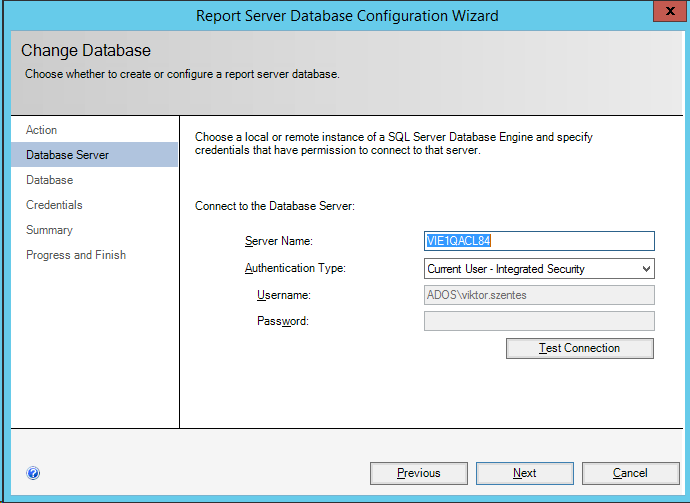Go to the Database step
Screen dimensions: 690x503
(x=50, y=180)
